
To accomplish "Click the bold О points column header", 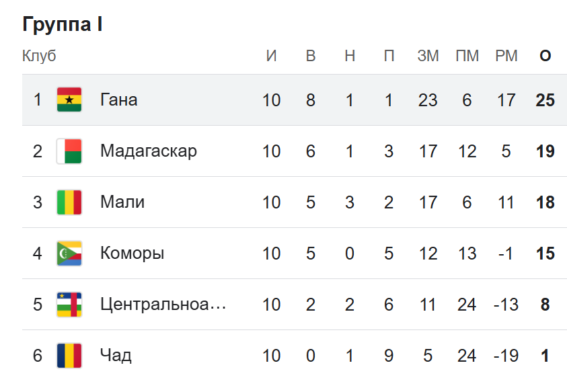I will pos(545,56).
